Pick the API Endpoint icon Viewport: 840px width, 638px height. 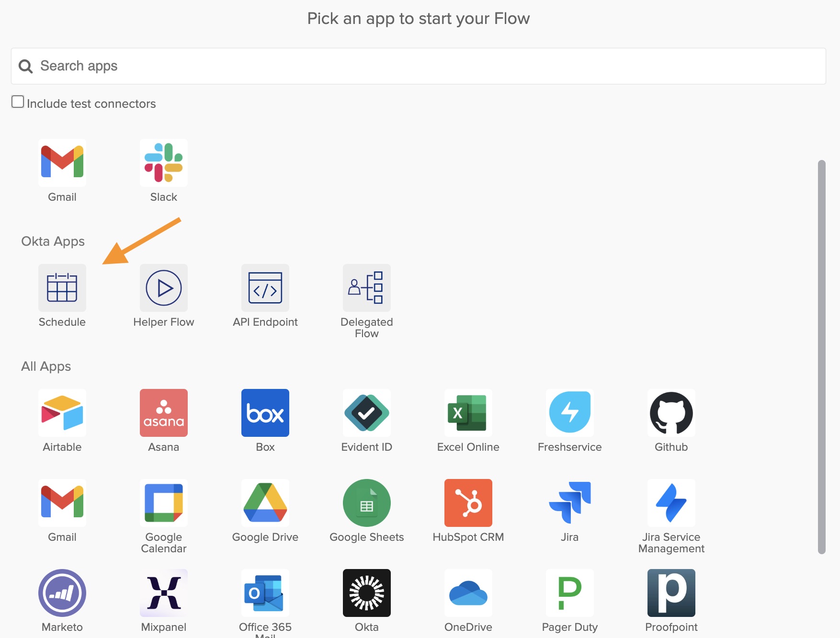click(x=265, y=288)
